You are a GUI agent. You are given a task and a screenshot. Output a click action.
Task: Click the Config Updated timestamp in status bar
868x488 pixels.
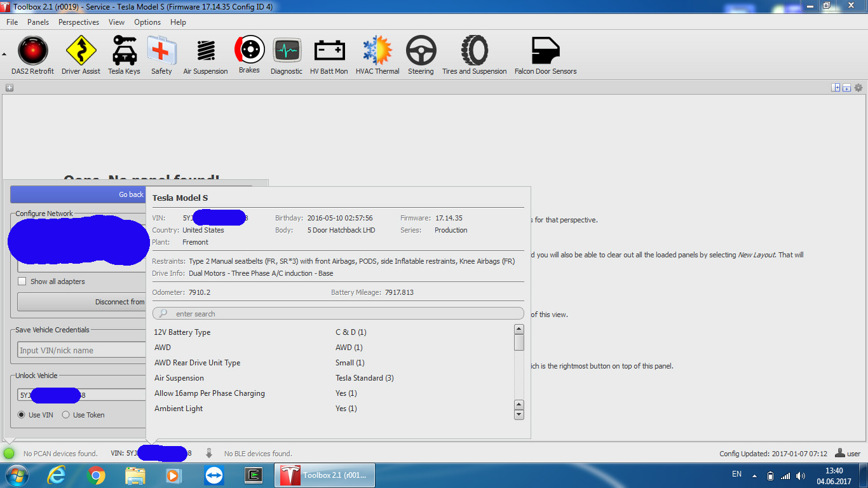tap(773, 454)
